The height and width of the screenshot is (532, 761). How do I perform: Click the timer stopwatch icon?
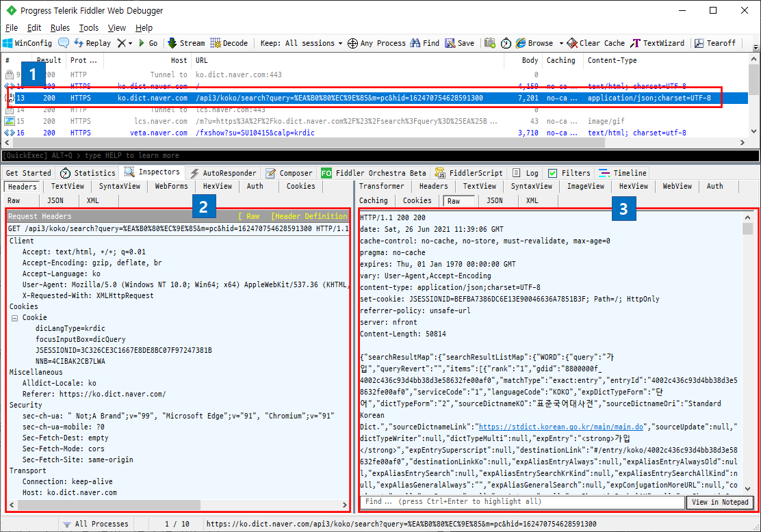coord(506,43)
